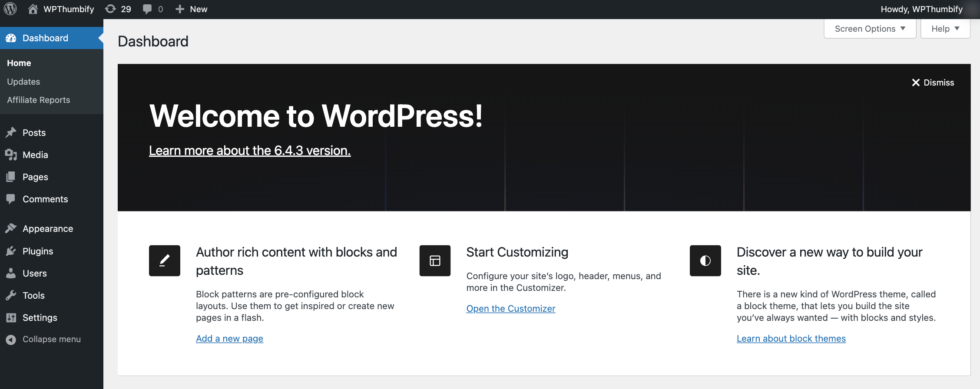Click Add a new page link
The width and height of the screenshot is (980, 389).
pos(229,338)
